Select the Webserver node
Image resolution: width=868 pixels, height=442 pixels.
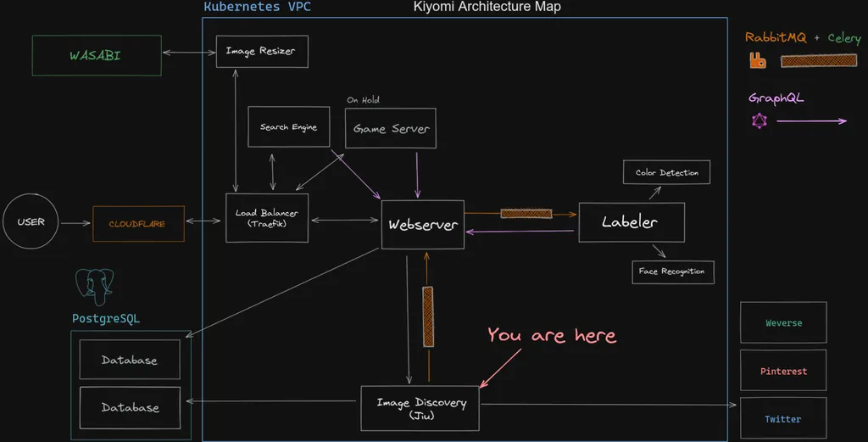point(423,224)
